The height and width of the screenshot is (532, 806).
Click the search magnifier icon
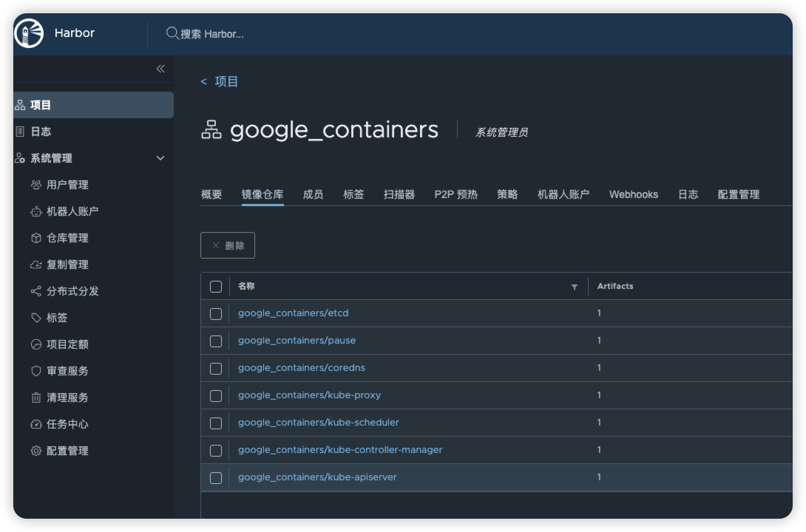172,33
